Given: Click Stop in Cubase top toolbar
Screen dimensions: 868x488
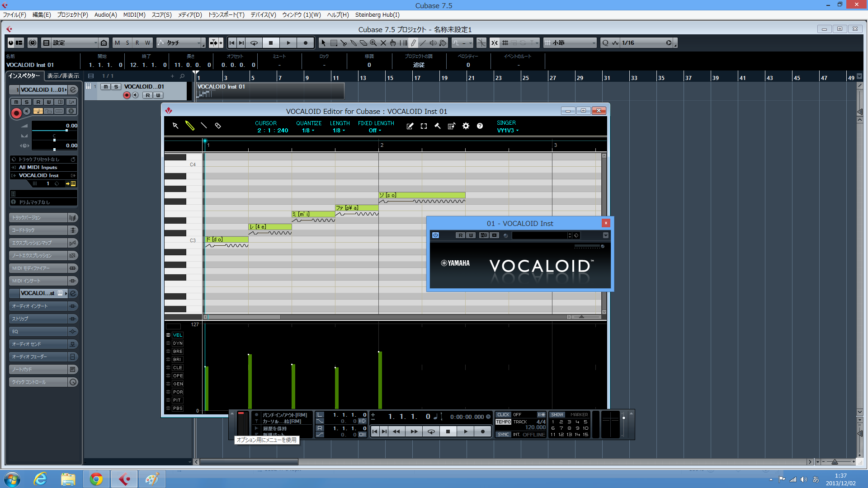Looking at the screenshot, I should click(271, 43).
